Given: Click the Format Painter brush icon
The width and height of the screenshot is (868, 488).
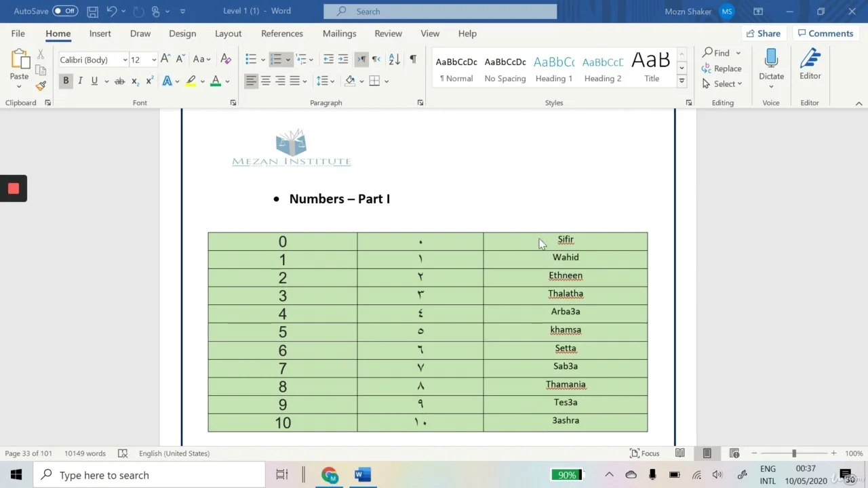Looking at the screenshot, I should [41, 86].
